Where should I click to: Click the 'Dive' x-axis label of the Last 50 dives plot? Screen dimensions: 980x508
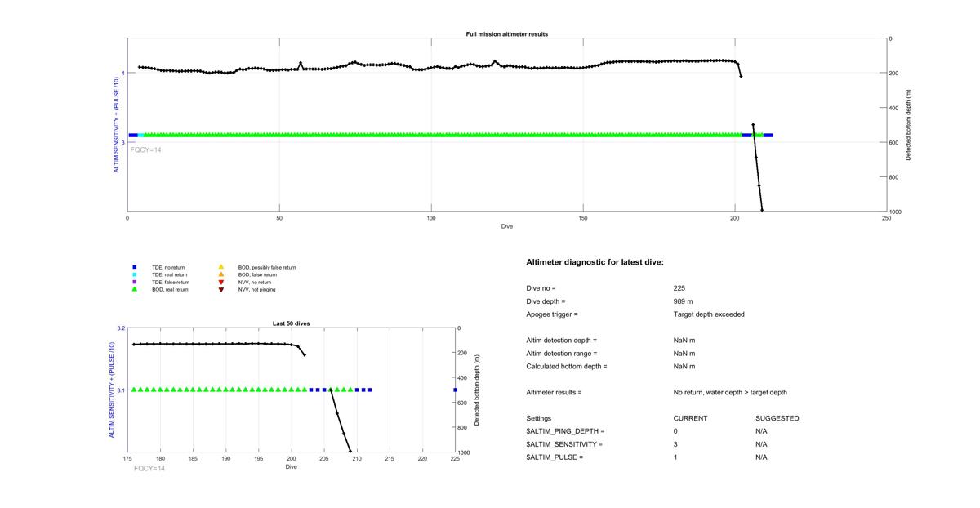(x=292, y=467)
